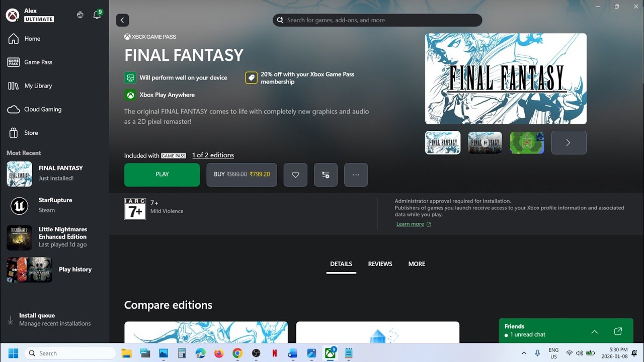
Task: Click the Windows Start button
Action: (x=13, y=353)
